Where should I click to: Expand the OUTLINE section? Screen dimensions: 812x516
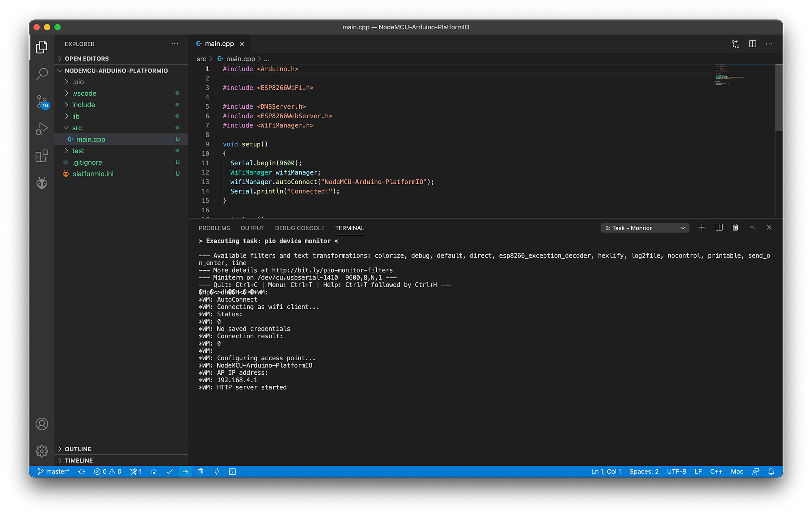[78, 449]
